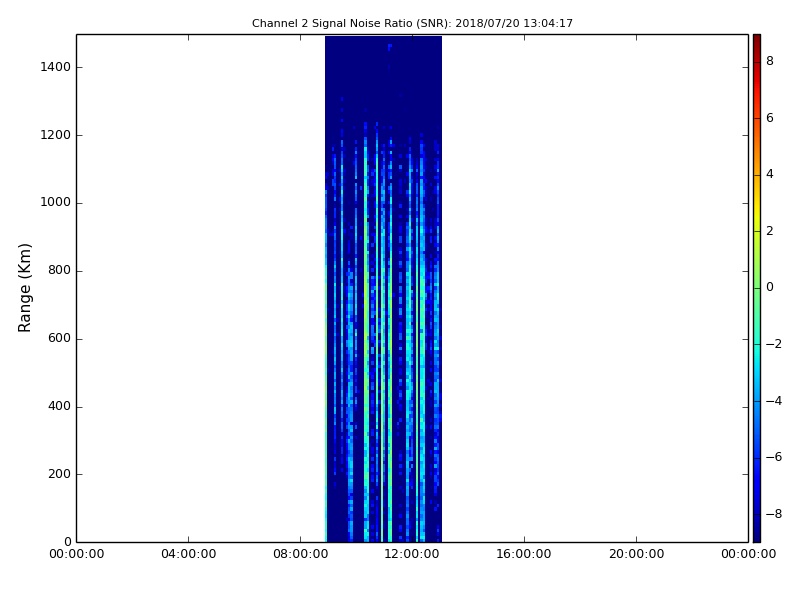Screen dimensions: 800x600
Task: Click the colorbar label 0
Action: pyautogui.click(x=770, y=287)
